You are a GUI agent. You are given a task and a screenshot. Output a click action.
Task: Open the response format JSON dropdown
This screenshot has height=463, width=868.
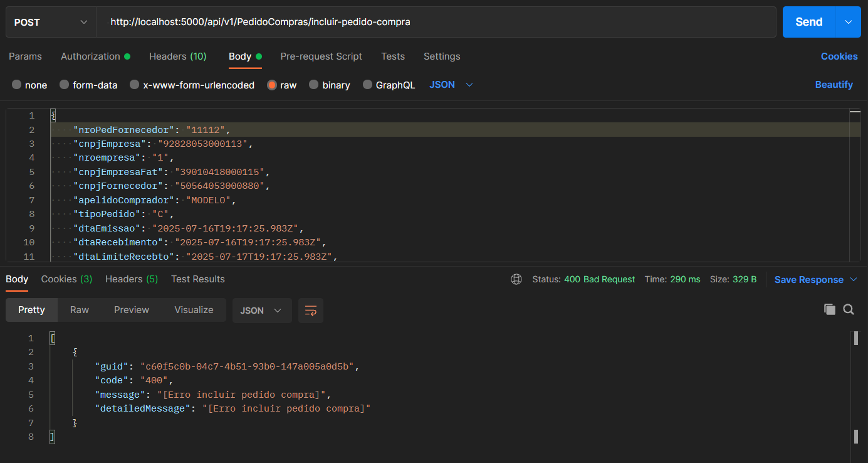click(x=261, y=311)
